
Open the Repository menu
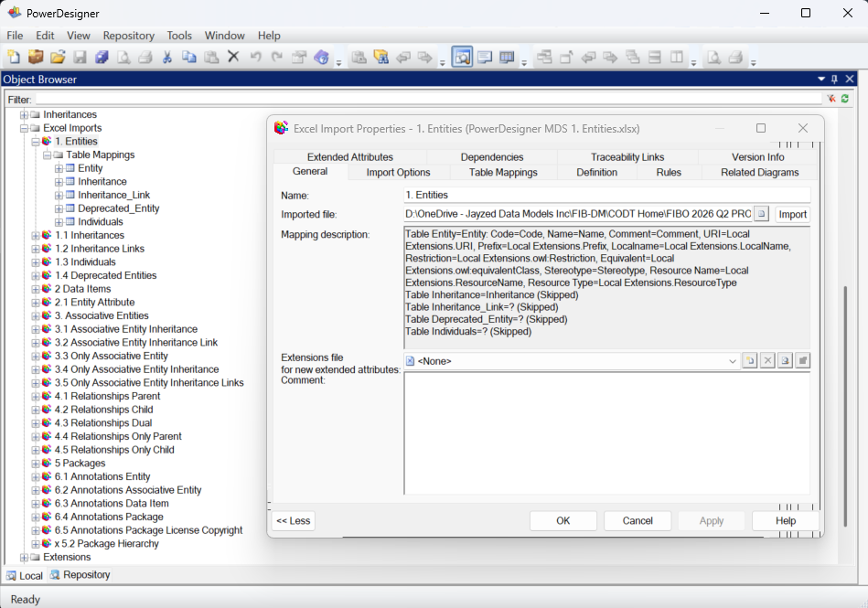click(x=128, y=36)
